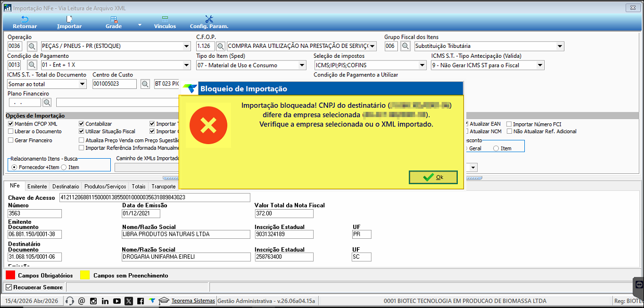
Task: Click Centro de Custo code field 001005023
Action: coord(114,84)
